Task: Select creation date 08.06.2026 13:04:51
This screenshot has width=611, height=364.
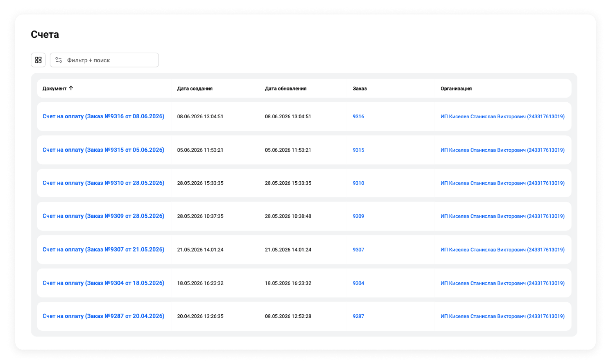Action: click(x=200, y=117)
